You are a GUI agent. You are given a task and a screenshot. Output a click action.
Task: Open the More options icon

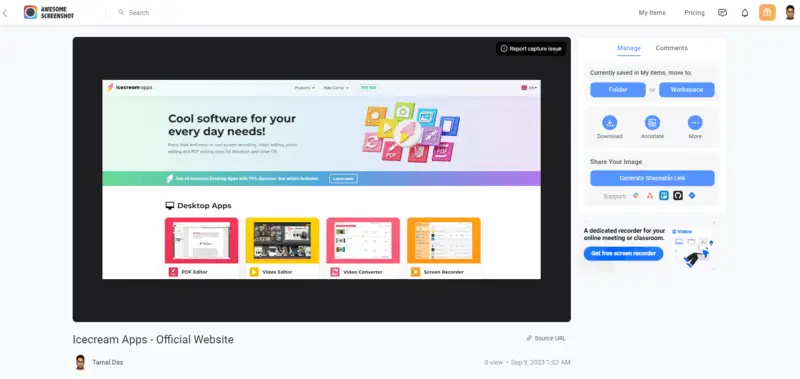point(695,122)
